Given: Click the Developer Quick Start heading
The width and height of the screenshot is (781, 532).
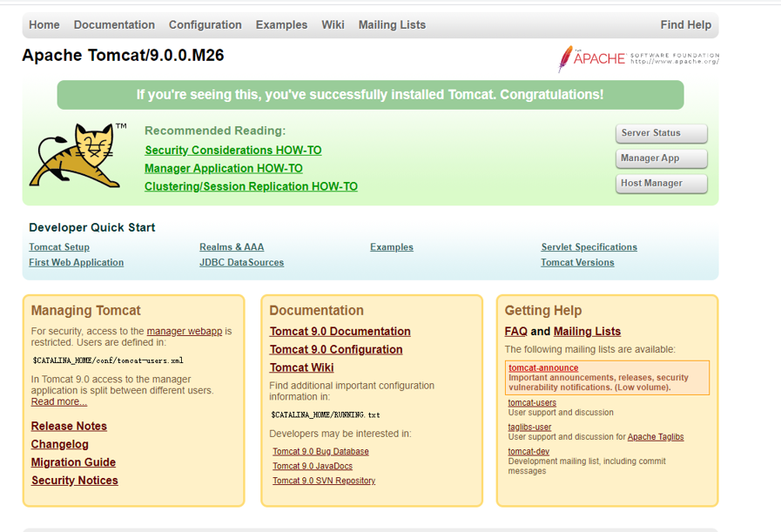Looking at the screenshot, I should click(92, 227).
